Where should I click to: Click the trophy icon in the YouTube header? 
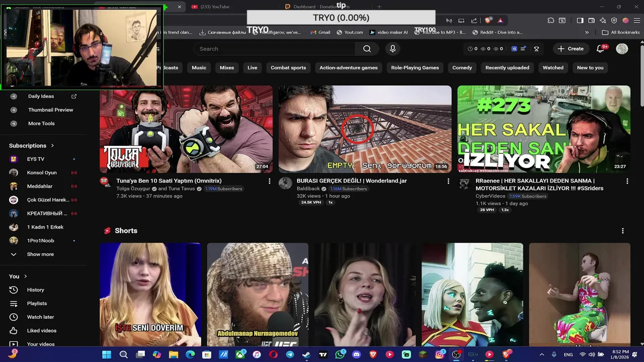[x=536, y=49]
